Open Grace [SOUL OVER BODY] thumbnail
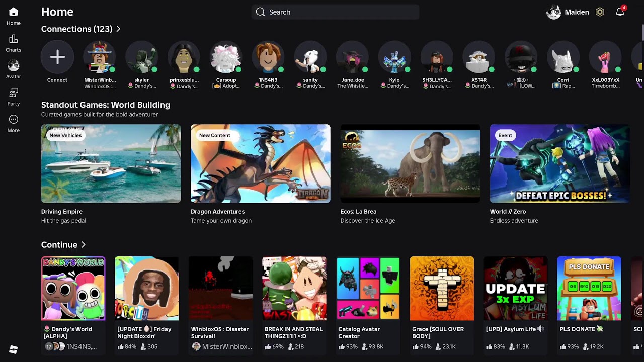644x362 pixels. (442, 289)
